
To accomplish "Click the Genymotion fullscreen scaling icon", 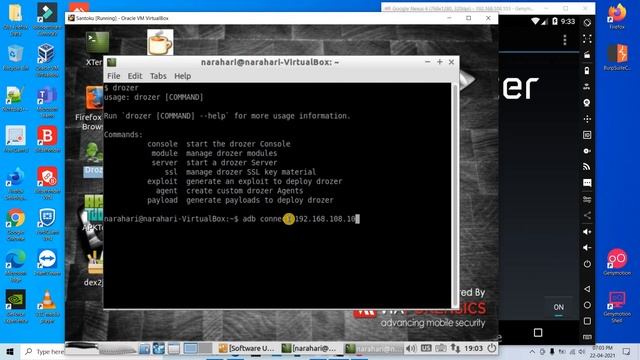I will [587, 39].
